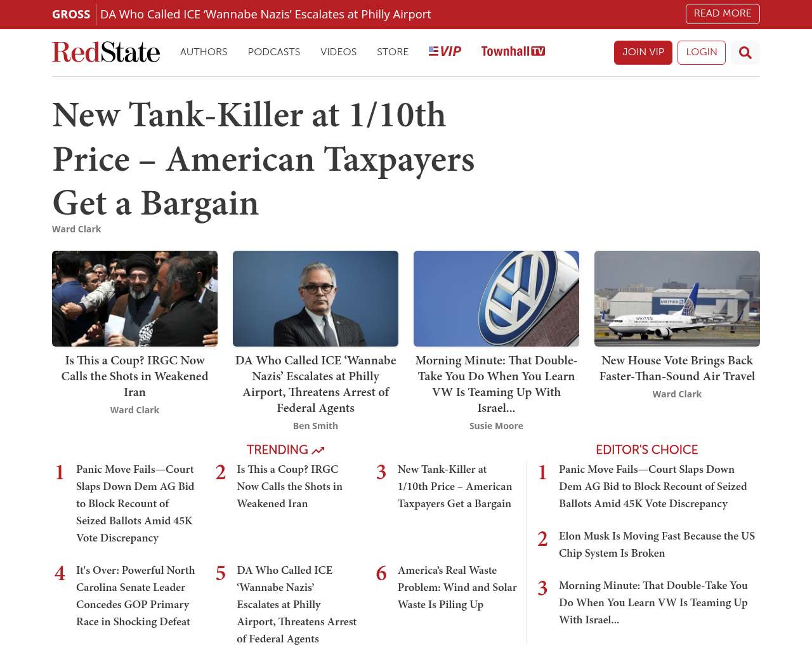Open the Authors menu item
The height and width of the screenshot is (650, 812).
[x=204, y=52]
